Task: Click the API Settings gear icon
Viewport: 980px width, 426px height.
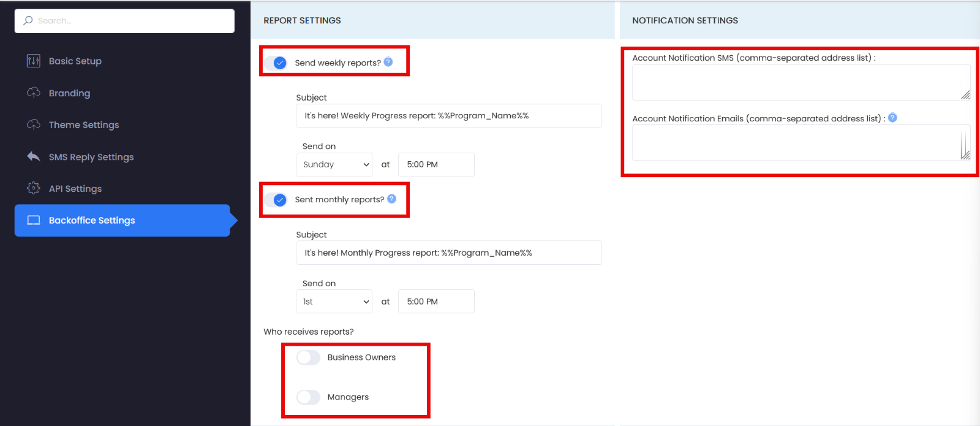Action: [34, 188]
